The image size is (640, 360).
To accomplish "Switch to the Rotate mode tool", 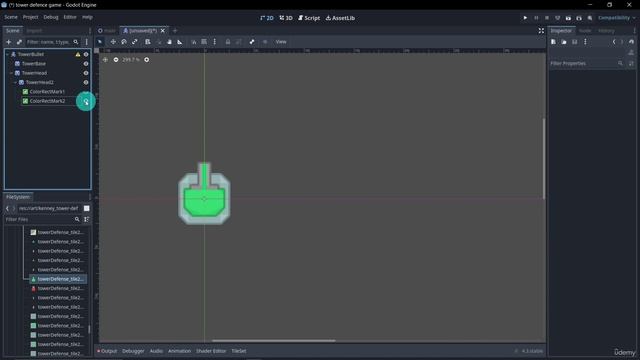I will [x=124, y=42].
